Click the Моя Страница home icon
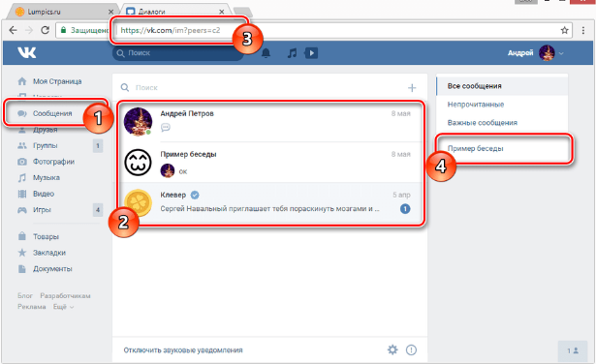This screenshot has width=596, height=364. pos(22,81)
